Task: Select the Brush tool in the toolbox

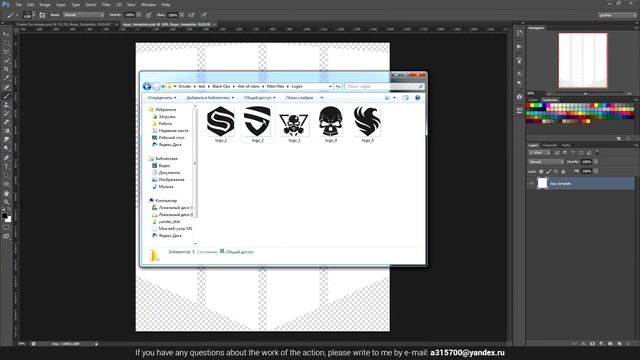Action: [x=6, y=96]
